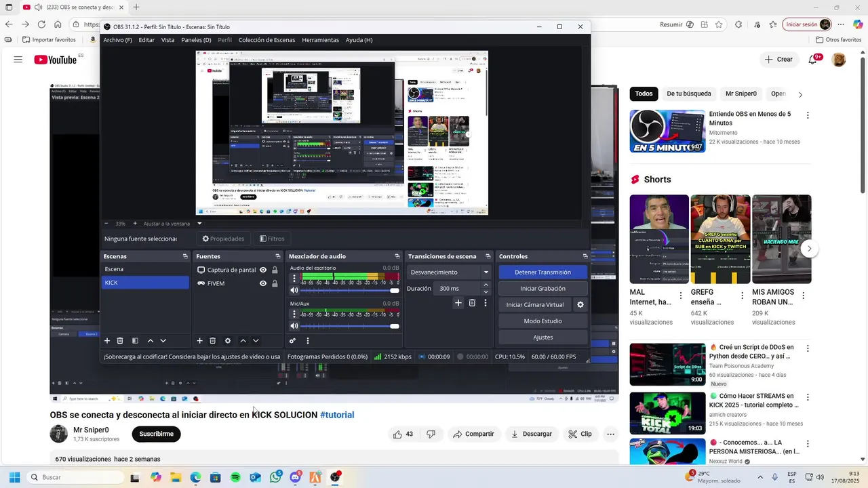Expand more actions three-dots under the YouTube video
Viewport: 868px width, 488px height.
point(610,434)
